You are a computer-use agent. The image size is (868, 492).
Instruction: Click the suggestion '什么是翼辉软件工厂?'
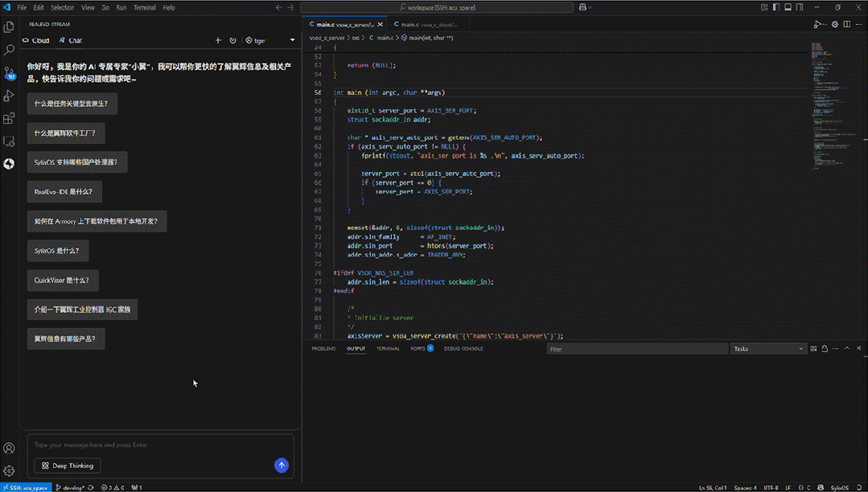pyautogui.click(x=66, y=133)
